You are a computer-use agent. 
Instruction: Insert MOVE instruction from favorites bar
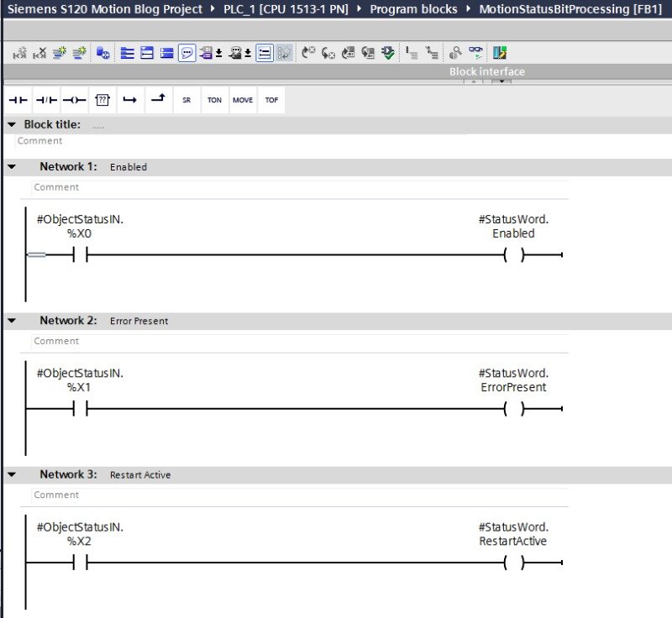pos(243,100)
